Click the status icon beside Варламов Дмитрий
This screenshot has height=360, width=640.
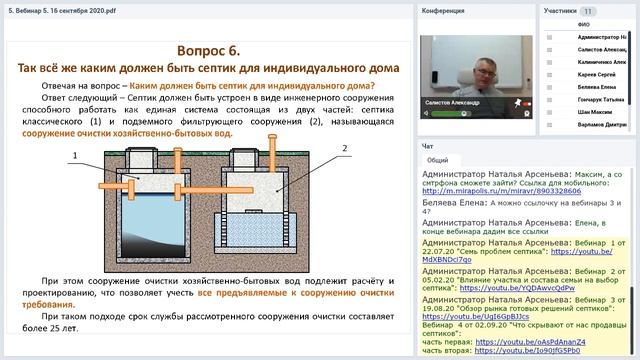pos(549,125)
